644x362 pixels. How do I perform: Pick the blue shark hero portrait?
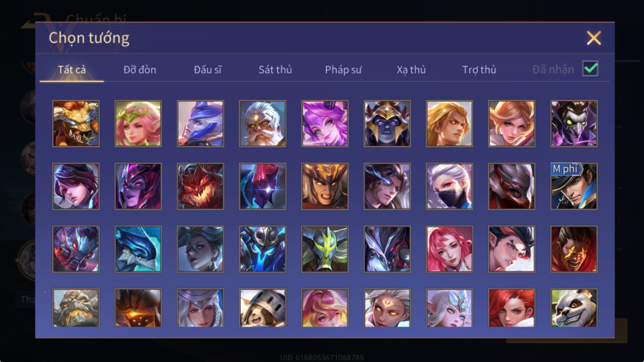[138, 249]
